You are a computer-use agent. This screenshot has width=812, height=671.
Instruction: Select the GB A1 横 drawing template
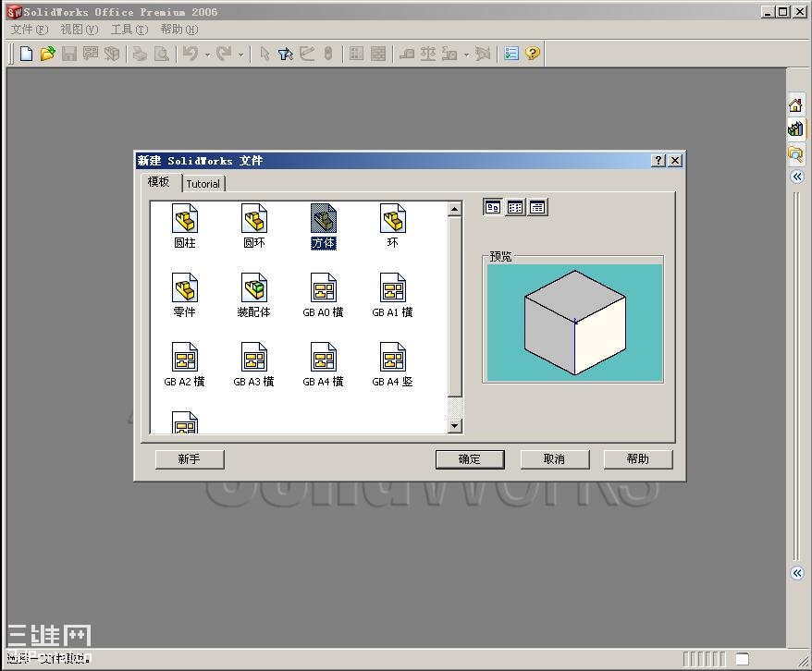pyautogui.click(x=392, y=296)
